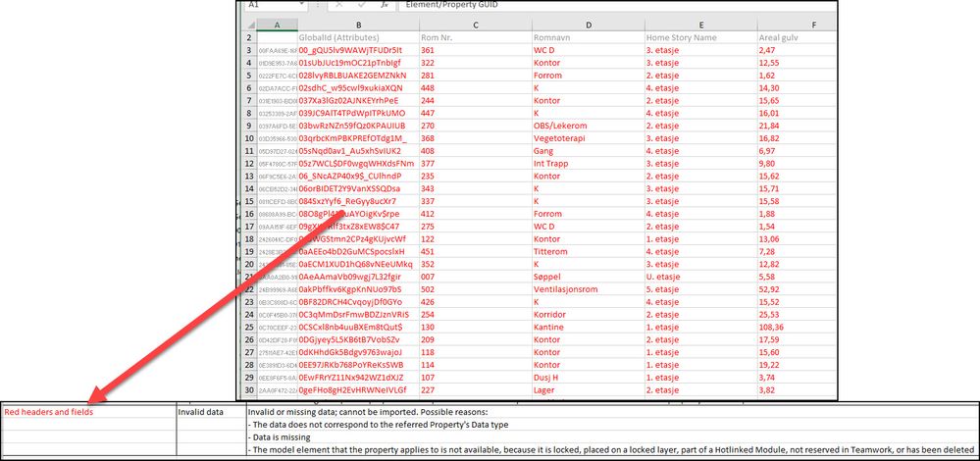The width and height of the screenshot is (980, 461).
Task: Select the Lager cell
Action: pyautogui.click(x=589, y=389)
